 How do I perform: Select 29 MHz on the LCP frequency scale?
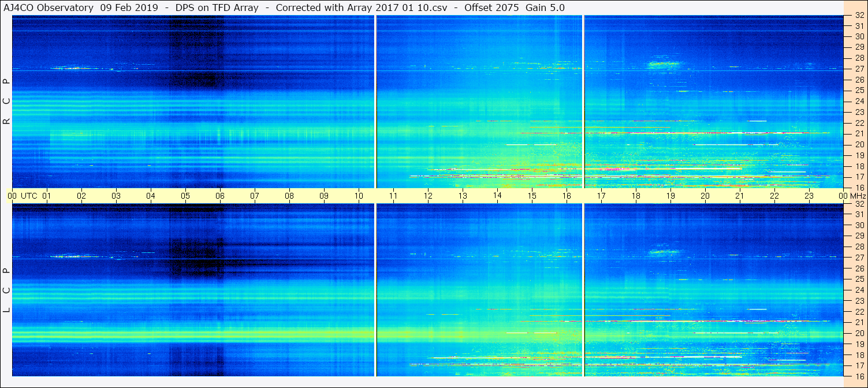coord(859,236)
